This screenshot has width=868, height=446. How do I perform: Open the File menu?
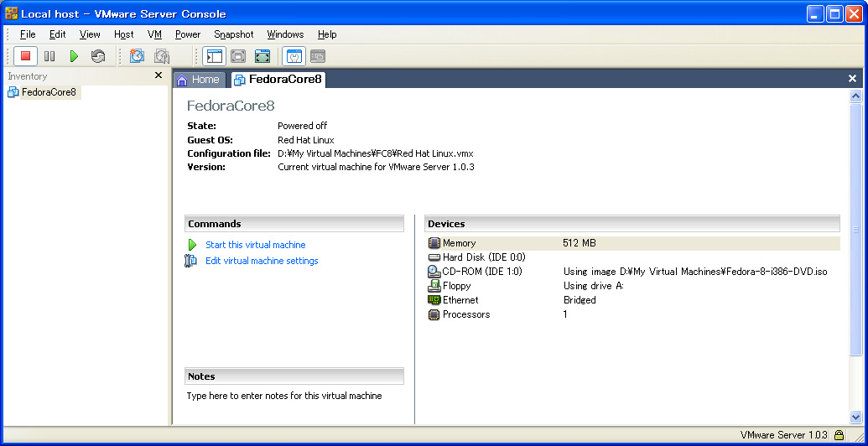pyautogui.click(x=28, y=34)
